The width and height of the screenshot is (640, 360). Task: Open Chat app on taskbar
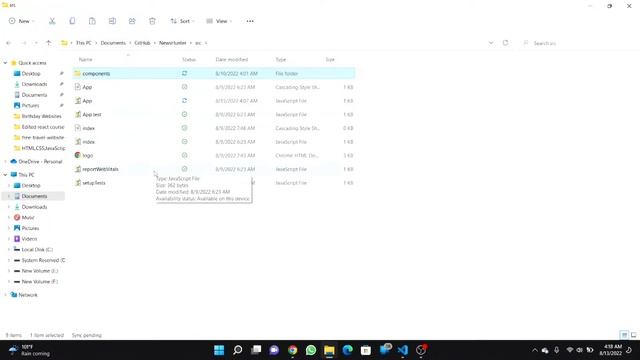[x=274, y=350]
